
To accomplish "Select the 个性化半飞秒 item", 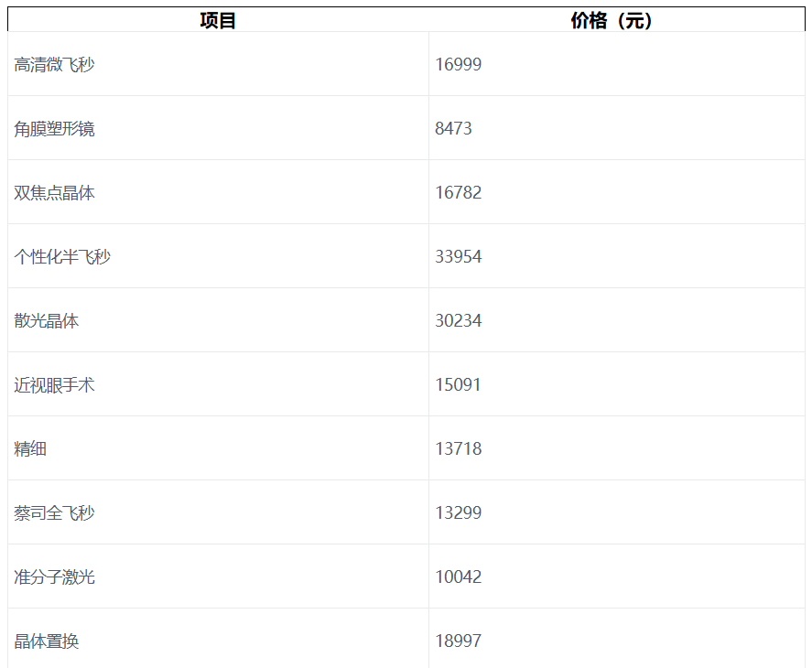I will 62,256.
